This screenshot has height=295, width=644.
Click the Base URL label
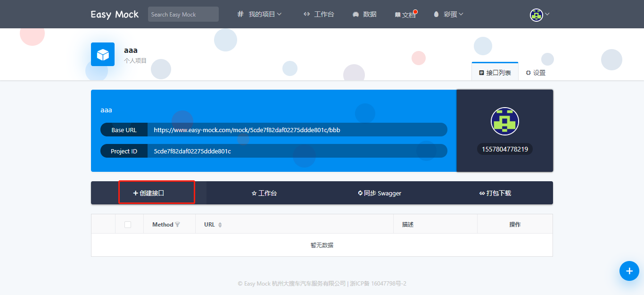124,130
